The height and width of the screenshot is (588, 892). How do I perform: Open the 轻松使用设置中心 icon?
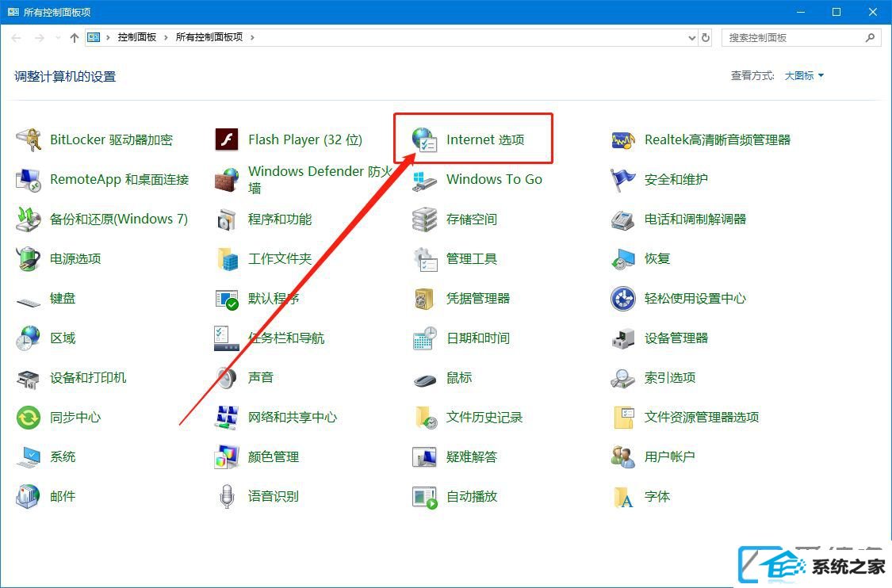623,299
